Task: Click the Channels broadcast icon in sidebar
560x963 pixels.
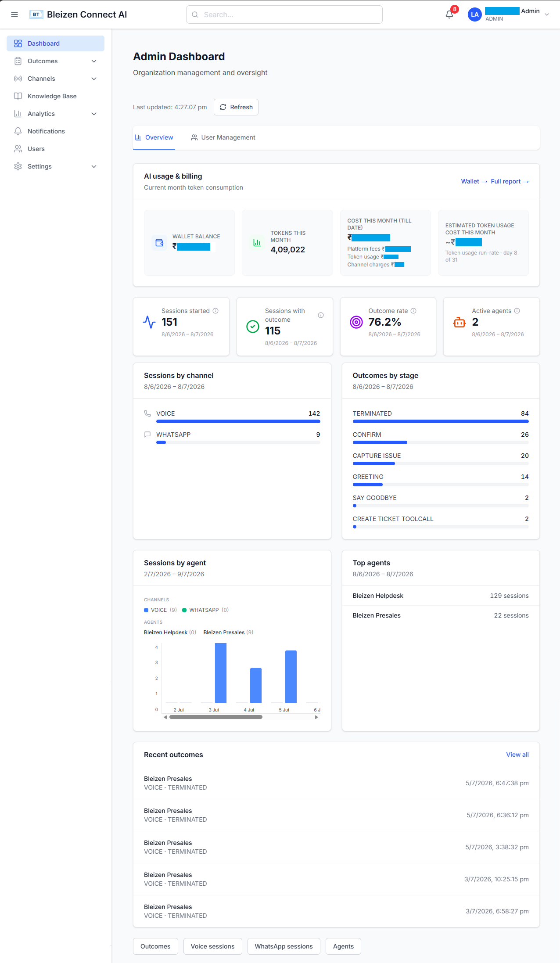Action: click(x=18, y=79)
